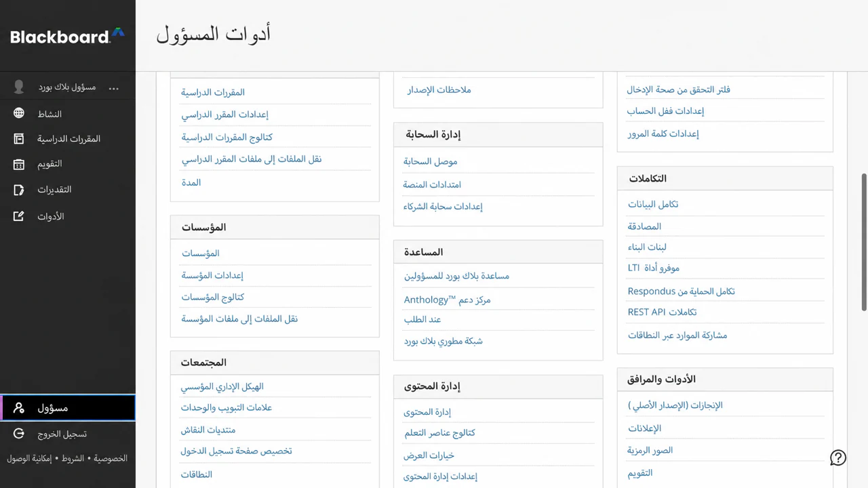Visit the مركز دعم Anthology link
The height and width of the screenshot is (488, 868).
[x=448, y=300]
